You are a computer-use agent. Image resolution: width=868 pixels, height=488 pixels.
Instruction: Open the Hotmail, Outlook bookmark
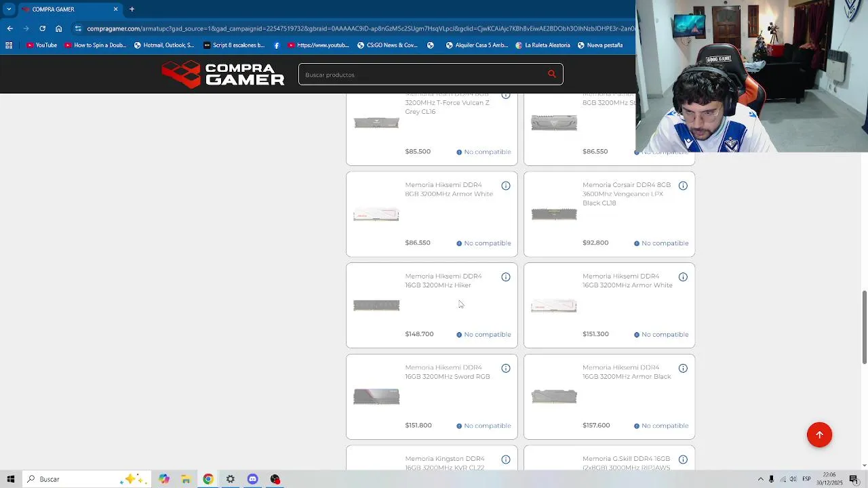click(x=164, y=45)
